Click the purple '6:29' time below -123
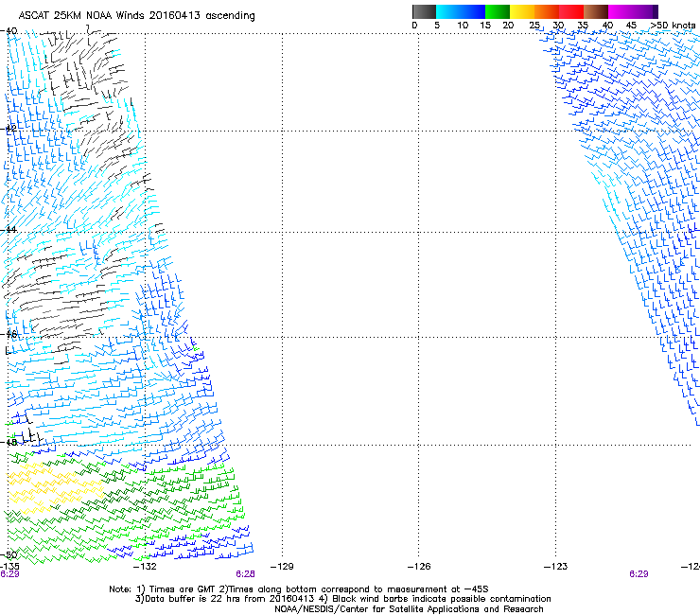700x615 pixels. (x=639, y=574)
